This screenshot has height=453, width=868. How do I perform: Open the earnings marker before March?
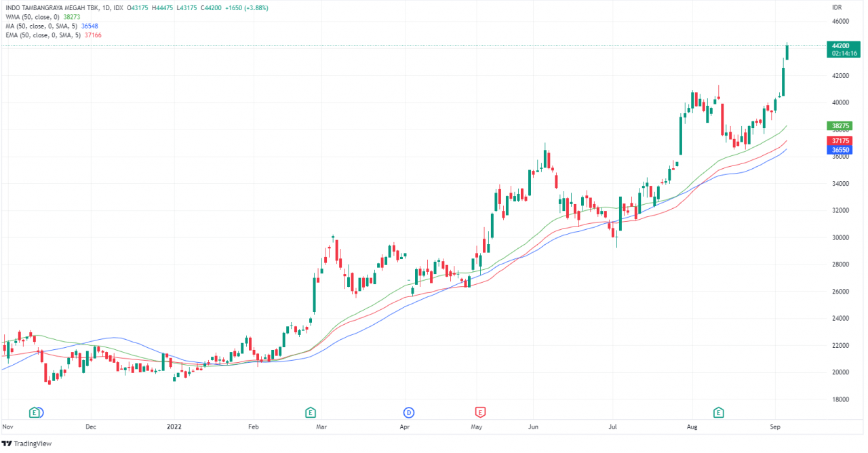tap(310, 412)
